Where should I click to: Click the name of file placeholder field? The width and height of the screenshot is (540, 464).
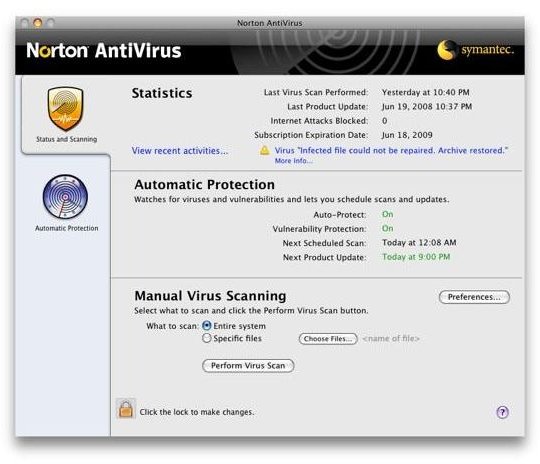coord(391,339)
